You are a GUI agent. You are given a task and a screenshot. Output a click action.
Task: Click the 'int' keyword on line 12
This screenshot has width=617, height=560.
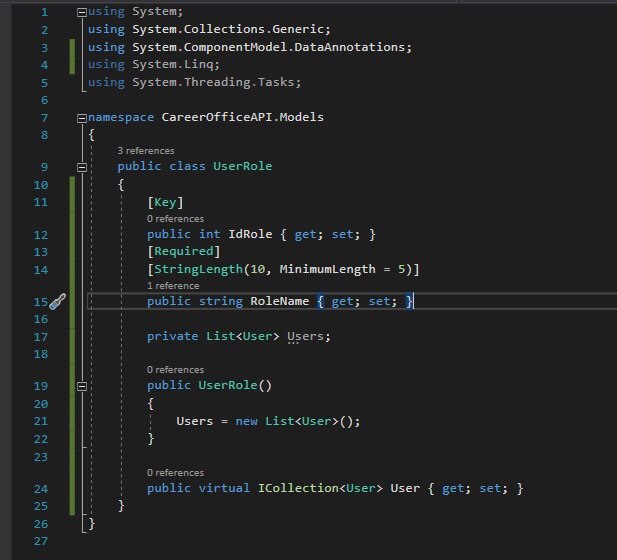(x=209, y=234)
